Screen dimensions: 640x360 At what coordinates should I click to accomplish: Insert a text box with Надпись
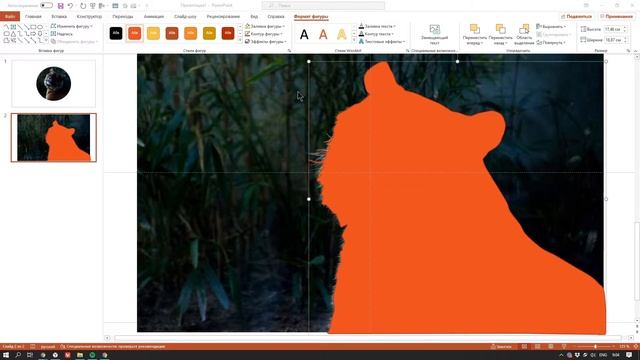coord(62,34)
